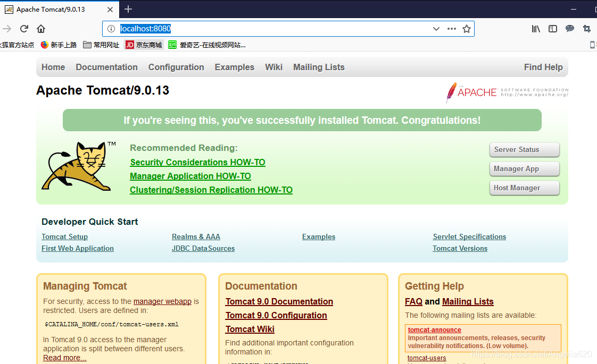Open Documentation in navigation bar

(106, 67)
